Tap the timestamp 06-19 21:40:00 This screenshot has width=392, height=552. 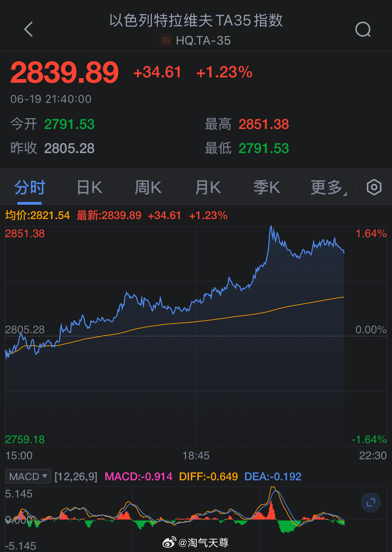(x=51, y=99)
